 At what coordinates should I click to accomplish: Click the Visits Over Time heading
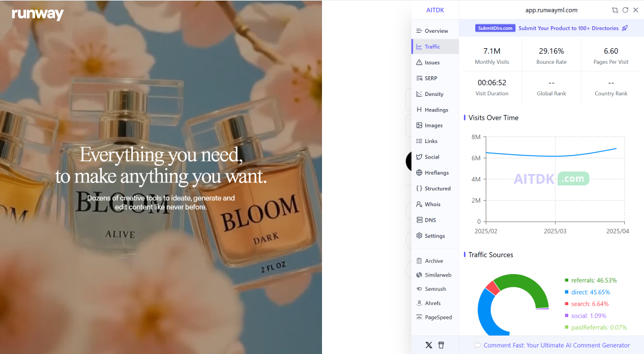pos(493,117)
